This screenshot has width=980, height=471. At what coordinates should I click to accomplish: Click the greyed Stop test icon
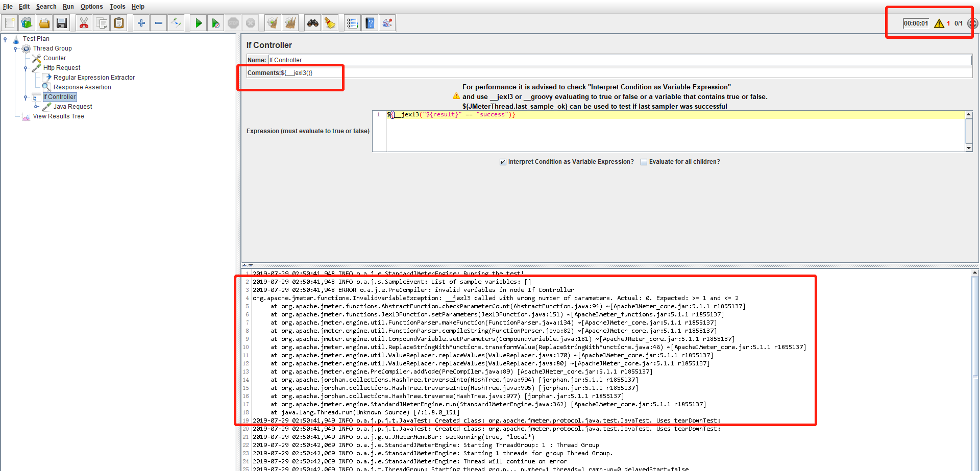(233, 23)
